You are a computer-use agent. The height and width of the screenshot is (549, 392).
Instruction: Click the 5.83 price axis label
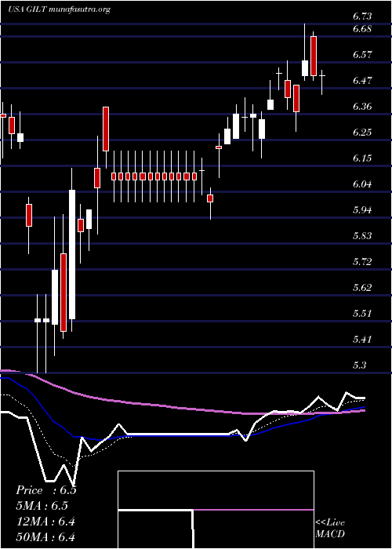[x=362, y=236]
